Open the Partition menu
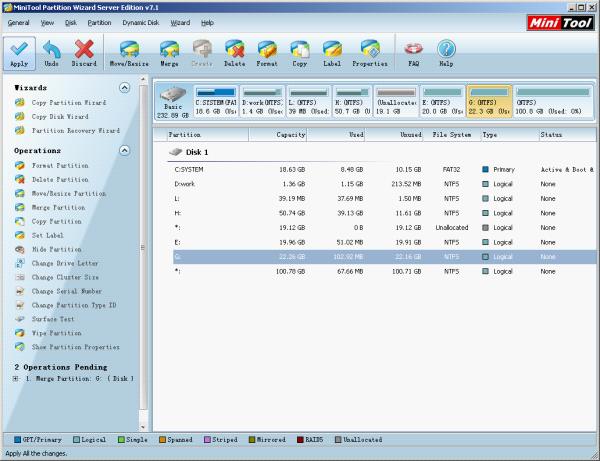 (x=99, y=23)
